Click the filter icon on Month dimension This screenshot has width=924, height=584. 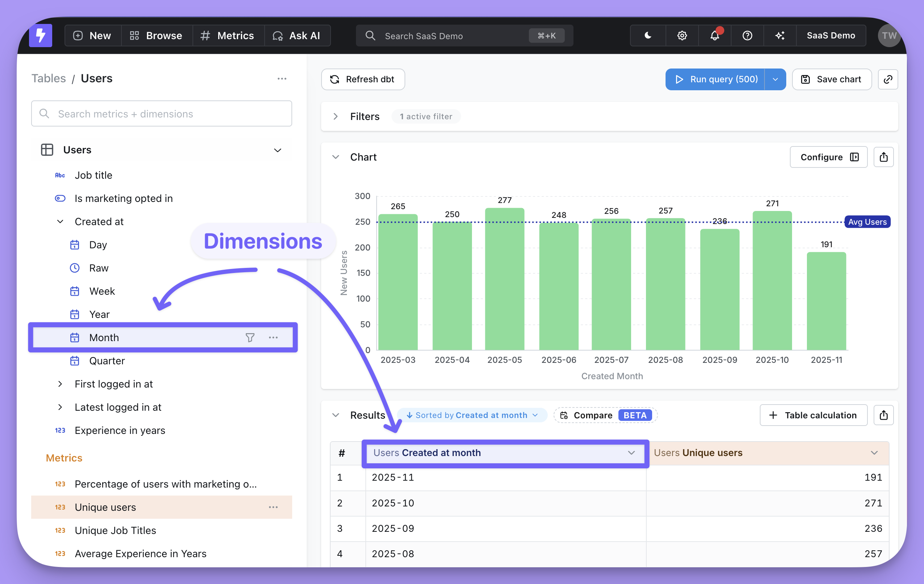point(250,337)
